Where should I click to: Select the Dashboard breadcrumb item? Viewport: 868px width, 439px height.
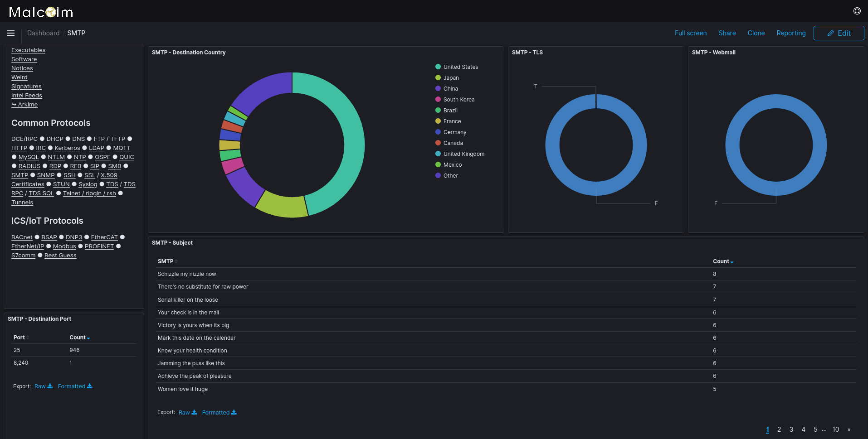tap(43, 33)
